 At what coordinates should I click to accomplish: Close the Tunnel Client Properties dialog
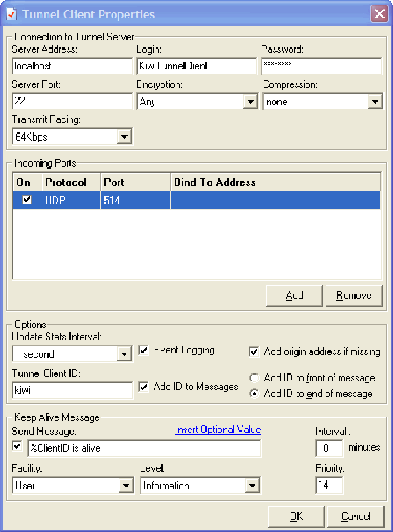tap(379, 14)
